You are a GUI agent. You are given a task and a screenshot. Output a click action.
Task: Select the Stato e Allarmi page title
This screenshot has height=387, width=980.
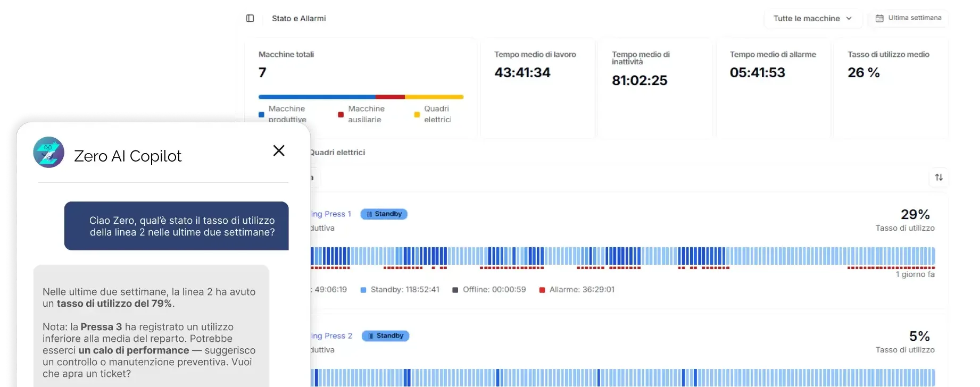(298, 19)
